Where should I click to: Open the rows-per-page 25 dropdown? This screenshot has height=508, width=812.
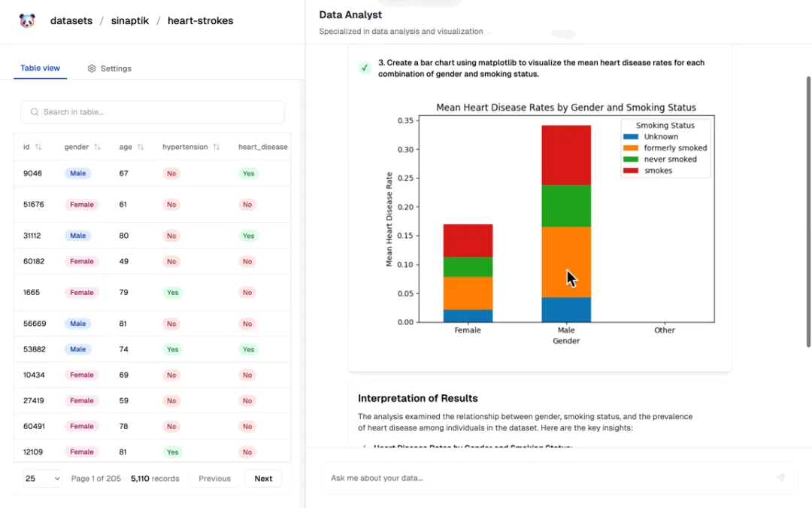(x=42, y=479)
